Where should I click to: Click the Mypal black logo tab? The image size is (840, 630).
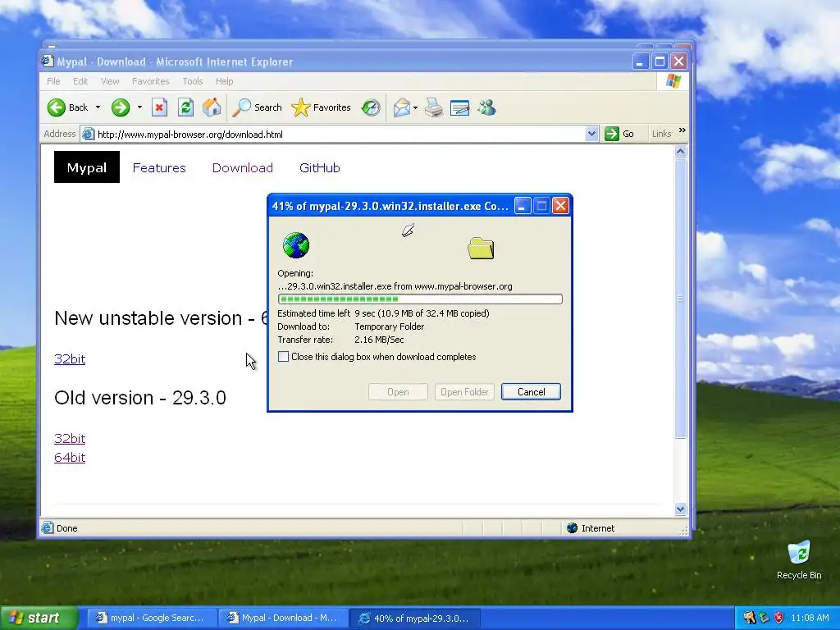click(x=87, y=167)
